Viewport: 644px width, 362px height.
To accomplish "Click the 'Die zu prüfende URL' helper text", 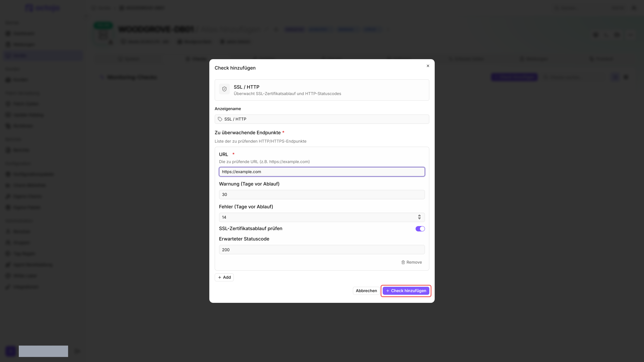I will [264, 162].
